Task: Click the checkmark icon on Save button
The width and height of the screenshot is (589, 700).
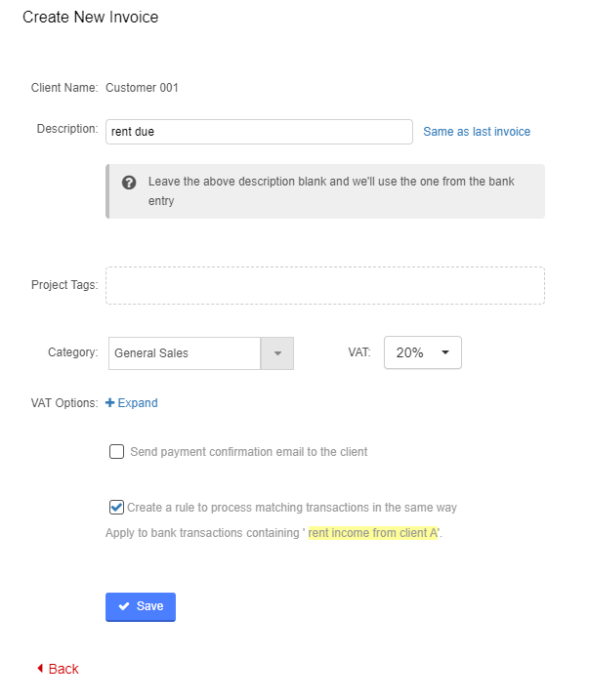Action: tap(124, 606)
